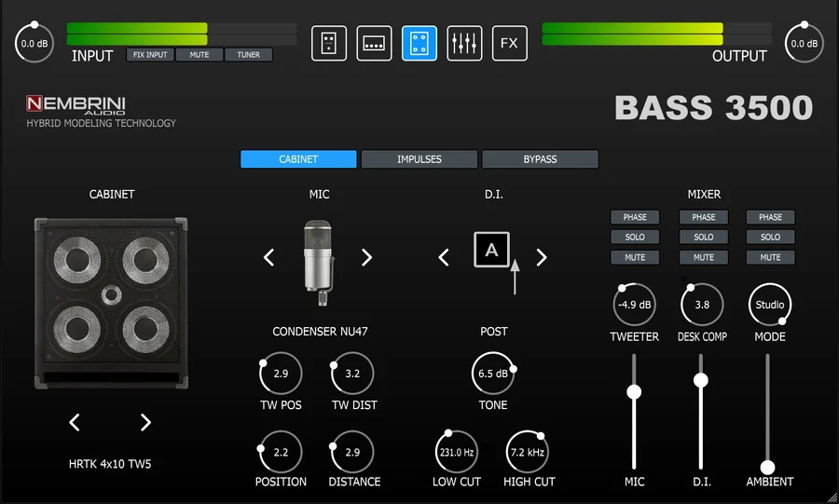Viewport: 839px width, 504px height.
Task: Toggle the input MUTE button
Action: pyautogui.click(x=199, y=55)
